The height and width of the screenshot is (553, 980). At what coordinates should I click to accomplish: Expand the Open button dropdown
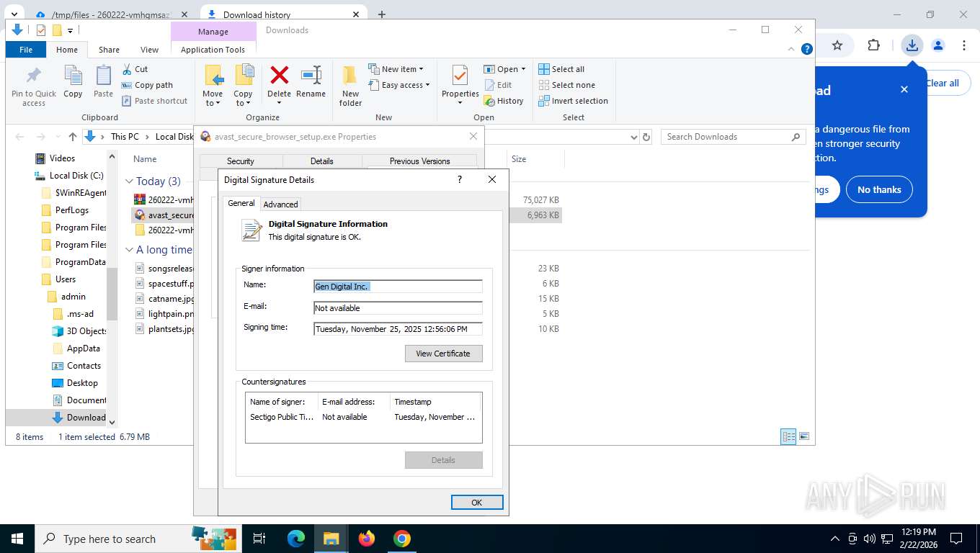pos(523,69)
